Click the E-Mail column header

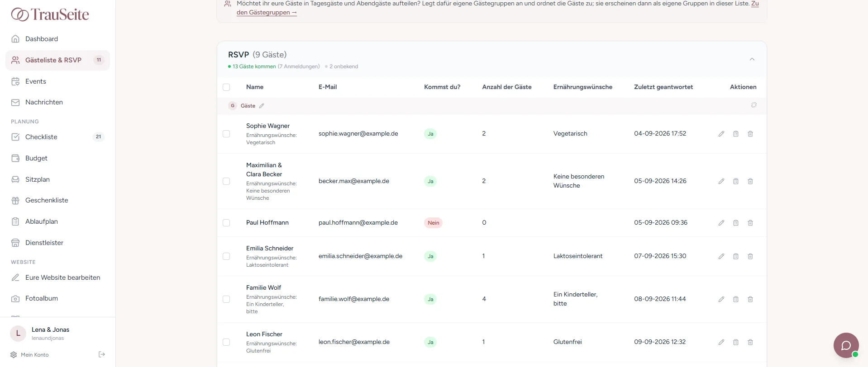click(328, 87)
